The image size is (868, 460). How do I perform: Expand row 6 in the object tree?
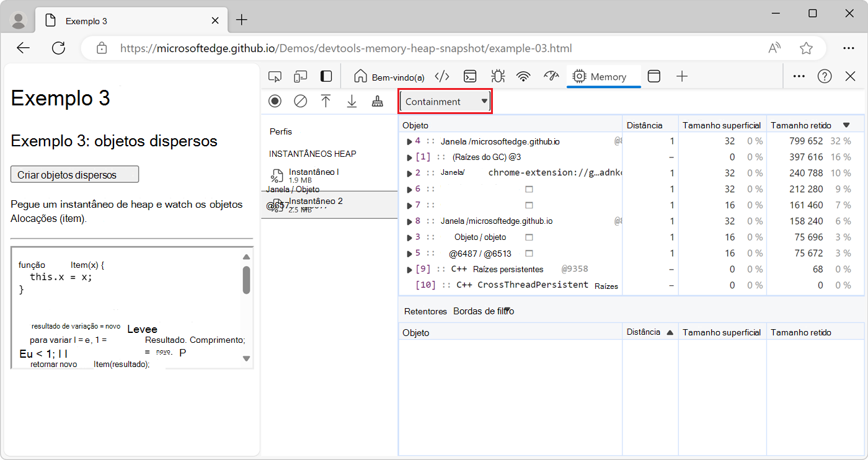tap(409, 189)
